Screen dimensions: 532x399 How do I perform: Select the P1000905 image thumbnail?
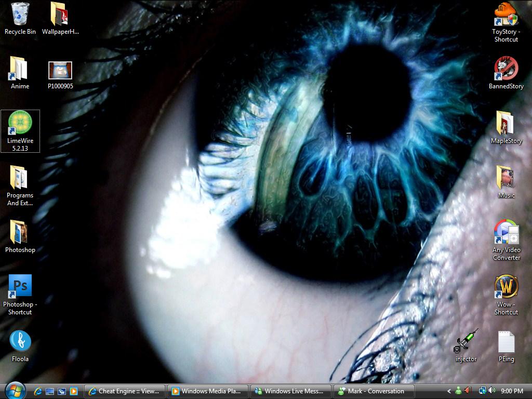[x=60, y=70]
